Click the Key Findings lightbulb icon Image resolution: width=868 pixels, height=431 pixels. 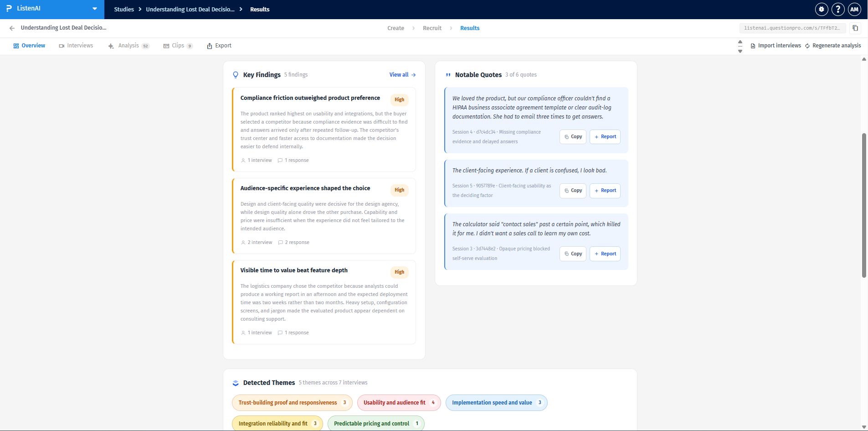(236, 75)
